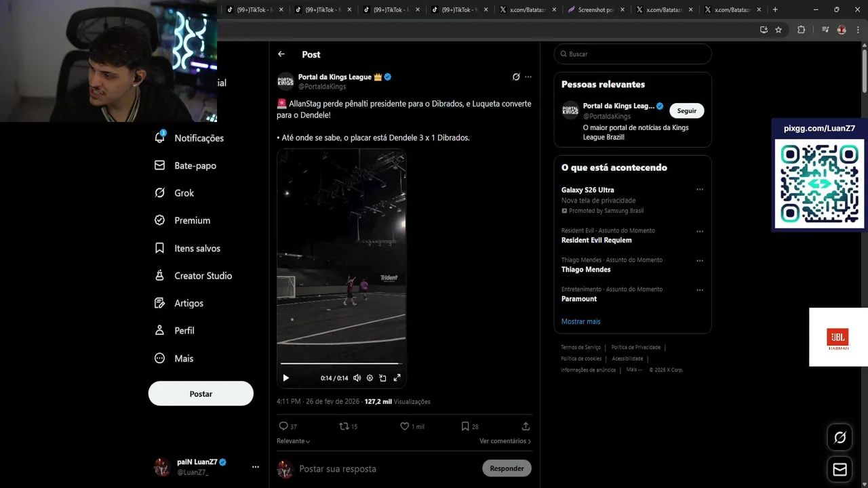Like the post with 1 mil likes

point(405,426)
